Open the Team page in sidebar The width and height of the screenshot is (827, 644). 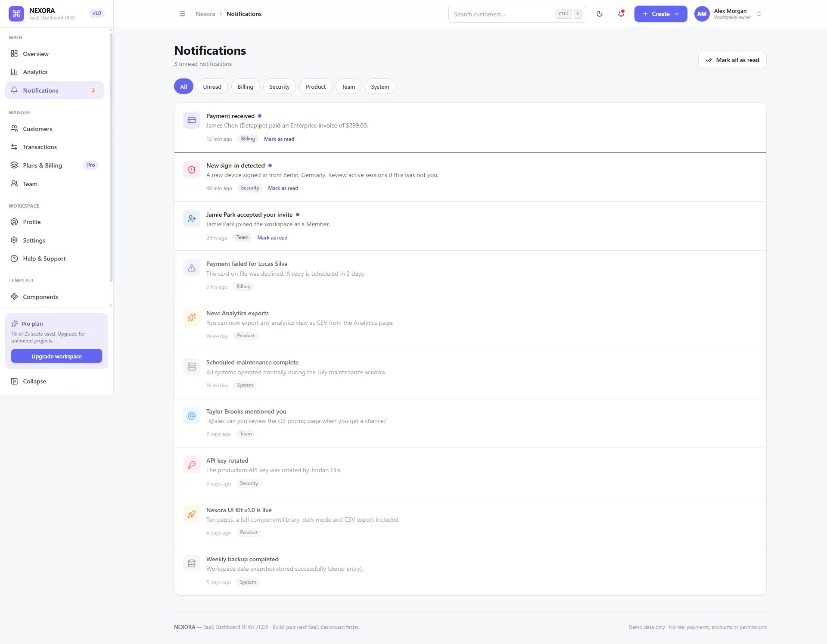(x=54, y=184)
